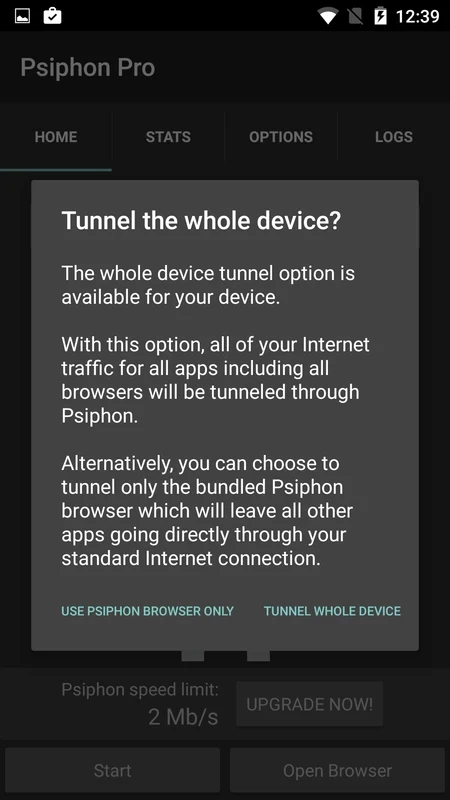The image size is (450, 800).
Task: Choose USE PSIPHON BROWSER ONLY
Action: coord(147,611)
